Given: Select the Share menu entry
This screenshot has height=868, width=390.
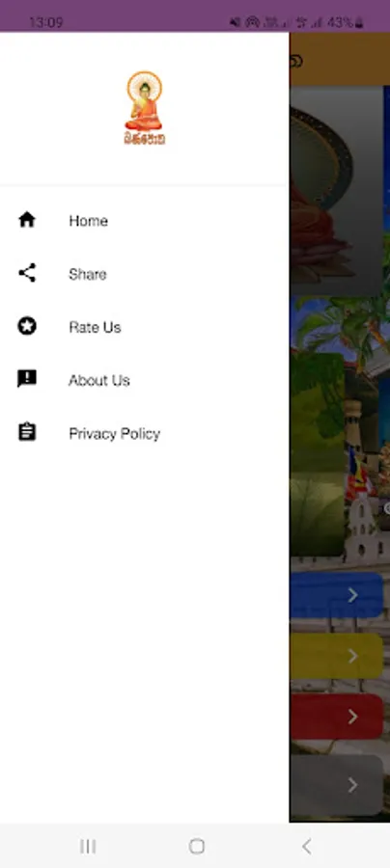Looking at the screenshot, I should click(x=88, y=274).
